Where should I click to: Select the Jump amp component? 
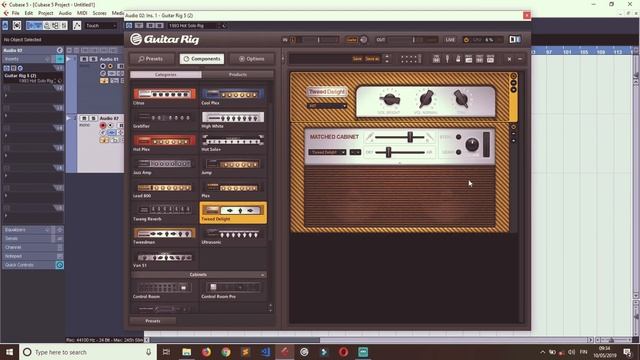(233, 166)
